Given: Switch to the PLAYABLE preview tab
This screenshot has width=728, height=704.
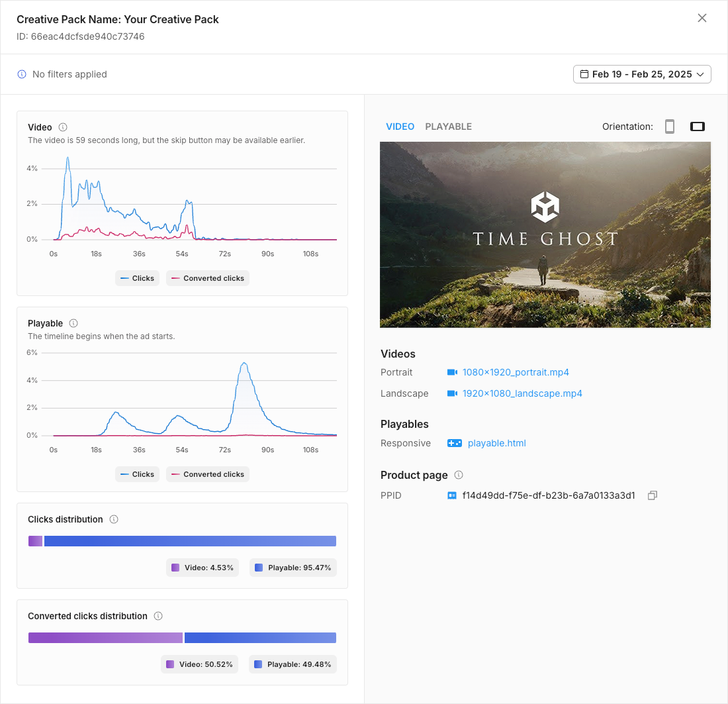Looking at the screenshot, I should coord(448,126).
